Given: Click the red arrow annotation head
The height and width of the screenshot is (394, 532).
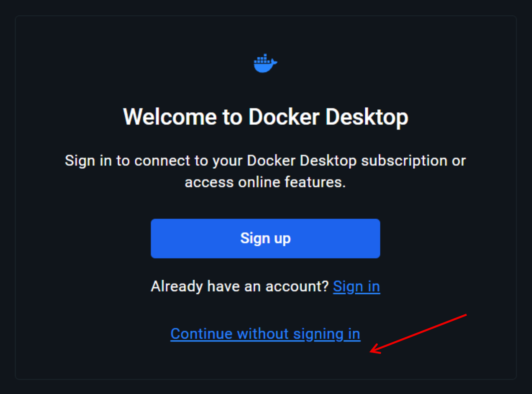Looking at the screenshot, I should pyautogui.click(x=375, y=349).
